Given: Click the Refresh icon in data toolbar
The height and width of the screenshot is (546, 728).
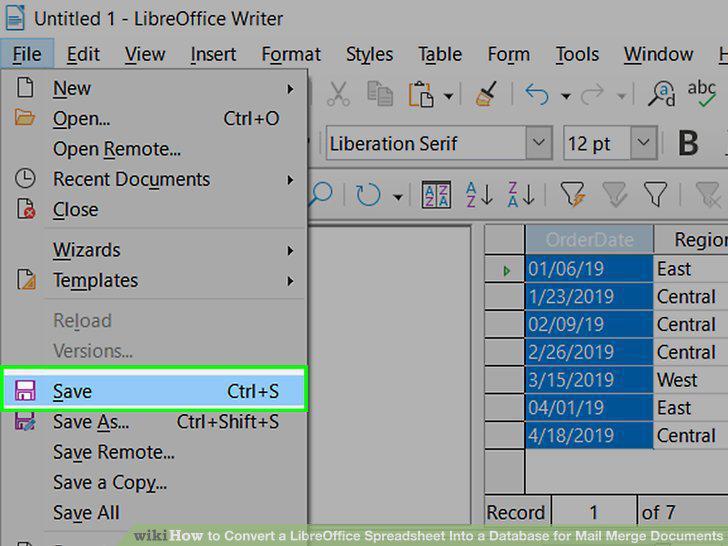Looking at the screenshot, I should (368, 195).
